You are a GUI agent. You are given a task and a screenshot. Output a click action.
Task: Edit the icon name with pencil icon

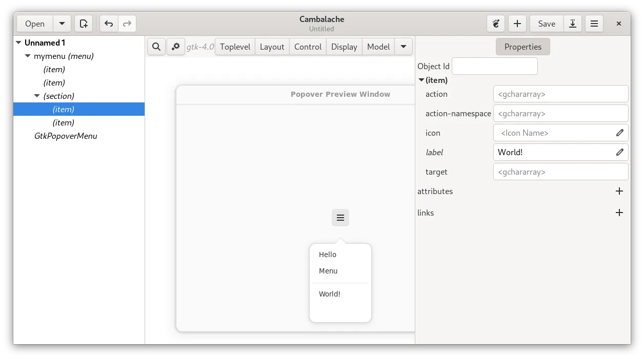click(619, 133)
